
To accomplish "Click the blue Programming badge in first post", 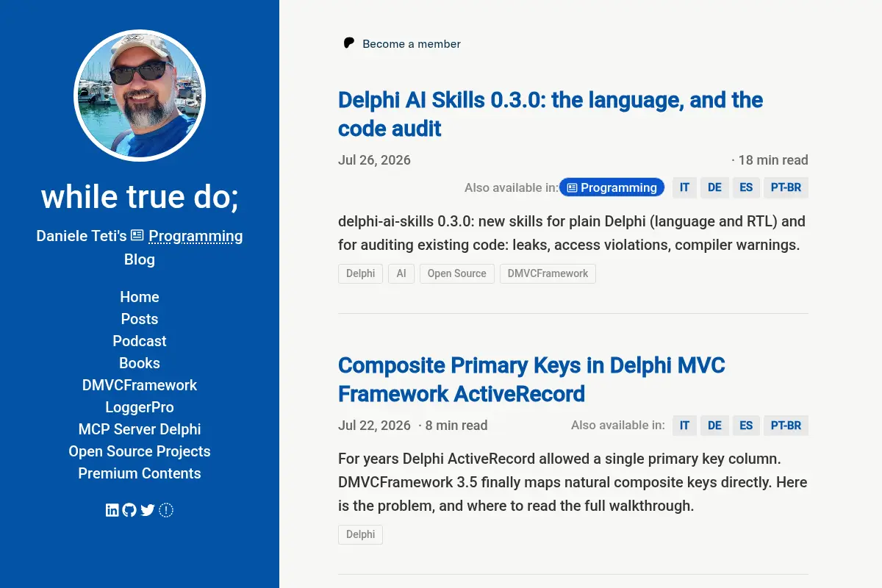I will tap(612, 187).
